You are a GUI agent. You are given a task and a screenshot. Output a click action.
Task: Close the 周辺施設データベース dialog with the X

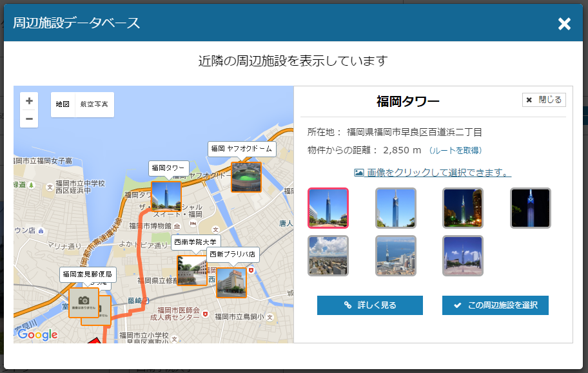click(x=564, y=24)
